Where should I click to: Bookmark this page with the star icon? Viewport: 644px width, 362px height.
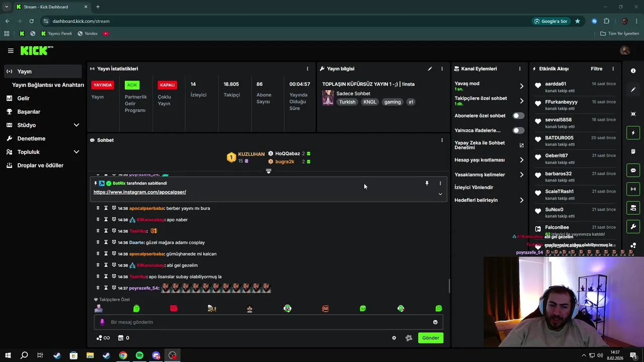[578, 21]
